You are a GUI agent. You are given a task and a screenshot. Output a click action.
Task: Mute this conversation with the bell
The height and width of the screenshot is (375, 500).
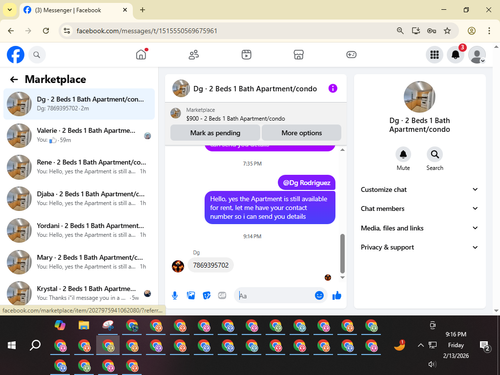click(x=403, y=154)
